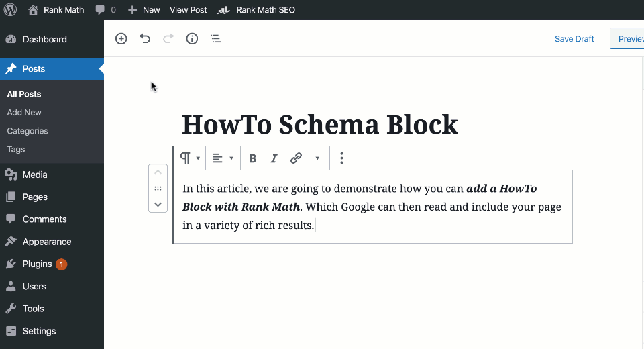Toggle italic formatting
644x349 pixels.
[x=274, y=158]
